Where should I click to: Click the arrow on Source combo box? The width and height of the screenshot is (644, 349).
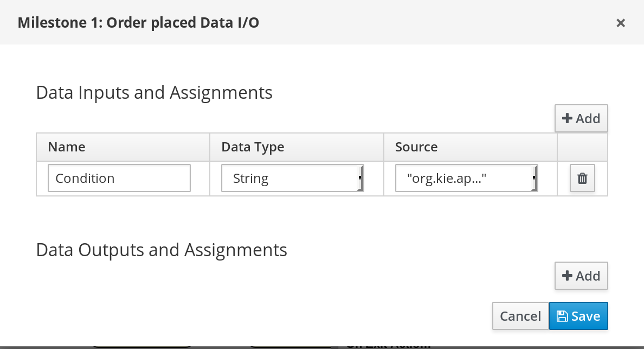[534, 179]
